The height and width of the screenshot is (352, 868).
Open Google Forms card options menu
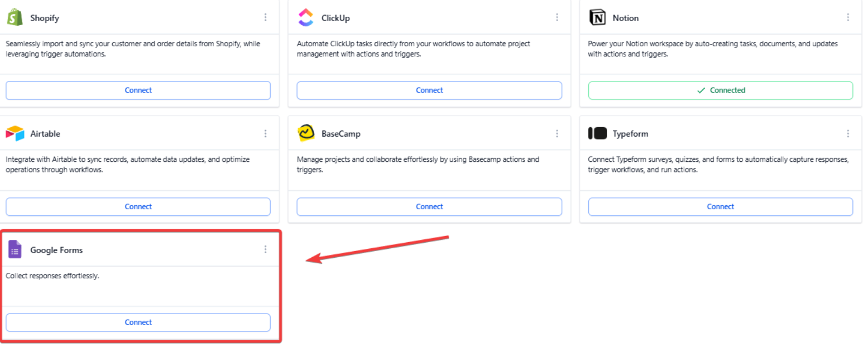click(x=266, y=249)
